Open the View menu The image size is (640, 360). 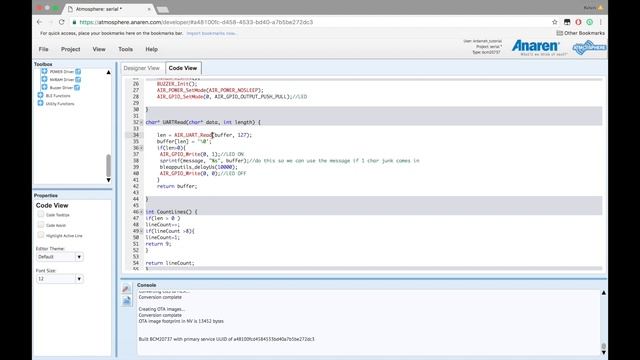point(99,49)
